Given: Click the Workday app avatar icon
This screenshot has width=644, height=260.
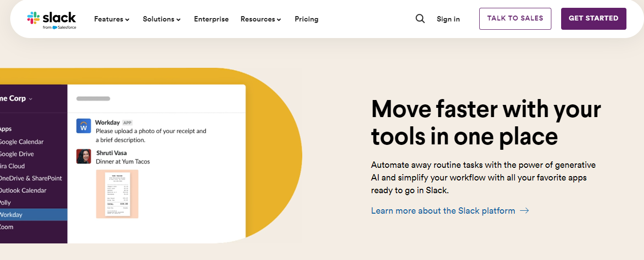Looking at the screenshot, I should click(x=84, y=126).
